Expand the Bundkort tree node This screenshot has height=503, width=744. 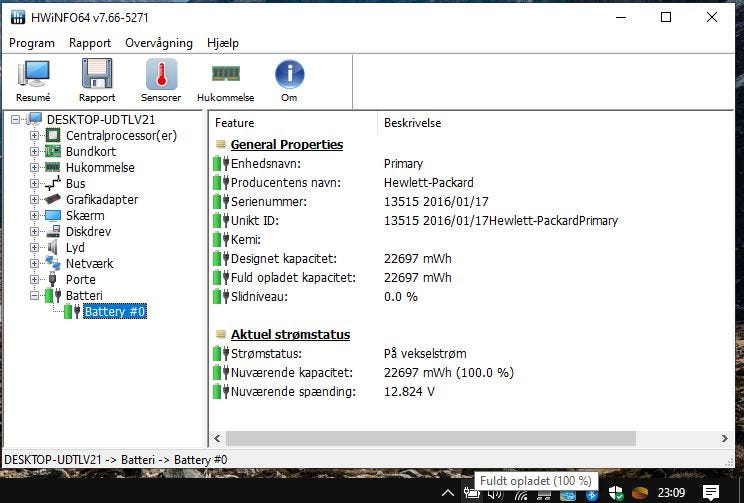[x=34, y=151]
